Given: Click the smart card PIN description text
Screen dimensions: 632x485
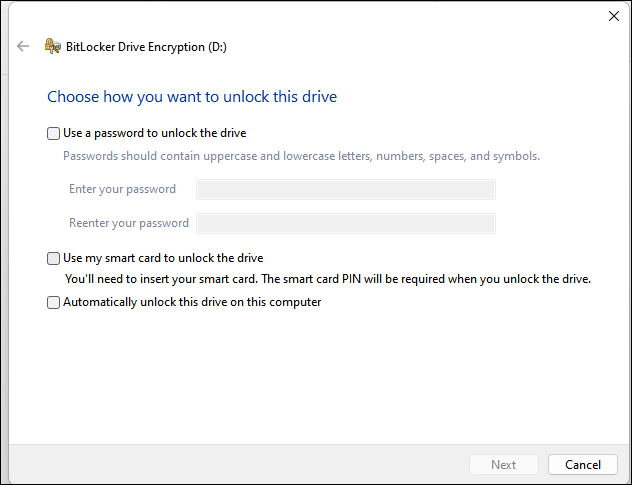Looking at the screenshot, I should coord(327,279).
